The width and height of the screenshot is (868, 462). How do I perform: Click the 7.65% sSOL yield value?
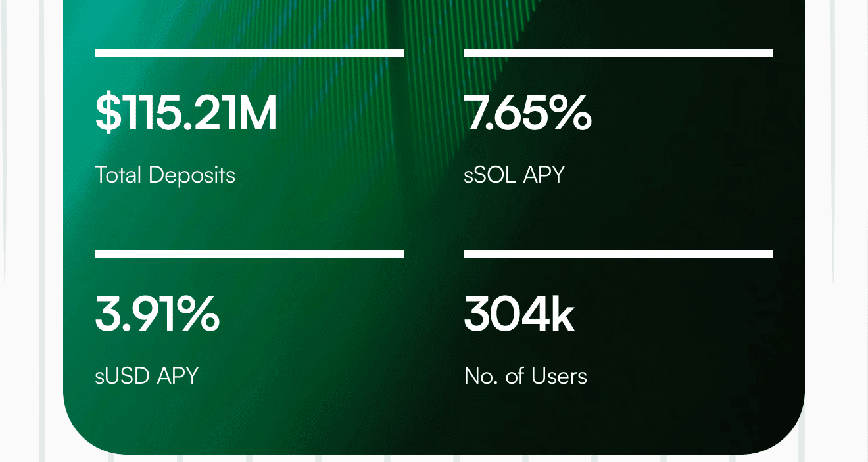click(528, 113)
